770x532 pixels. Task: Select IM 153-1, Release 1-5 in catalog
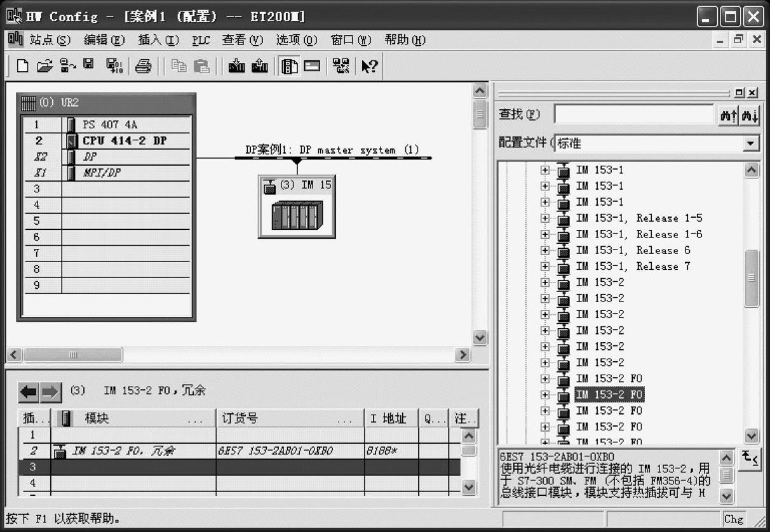(x=639, y=218)
